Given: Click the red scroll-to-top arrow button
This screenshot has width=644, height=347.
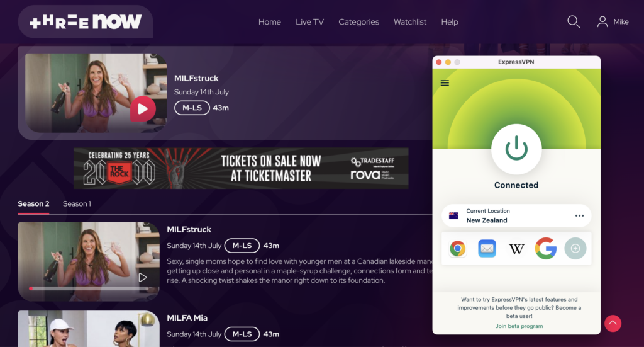Looking at the screenshot, I should [613, 323].
